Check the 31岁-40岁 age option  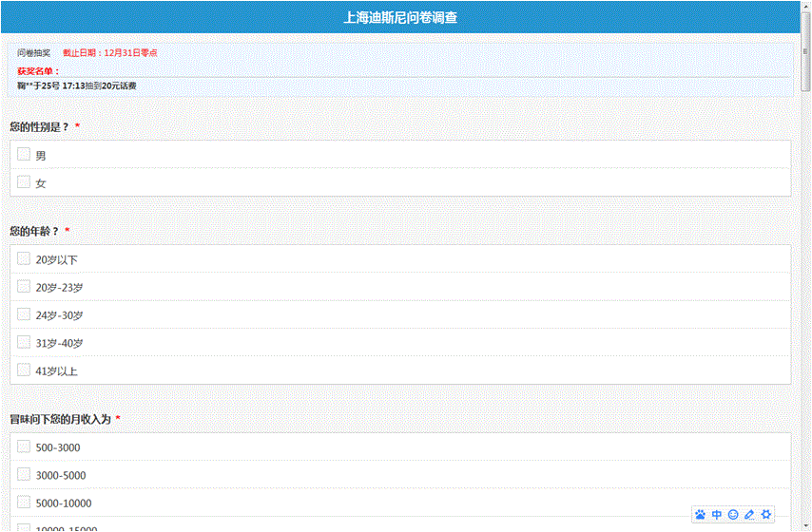point(24,342)
